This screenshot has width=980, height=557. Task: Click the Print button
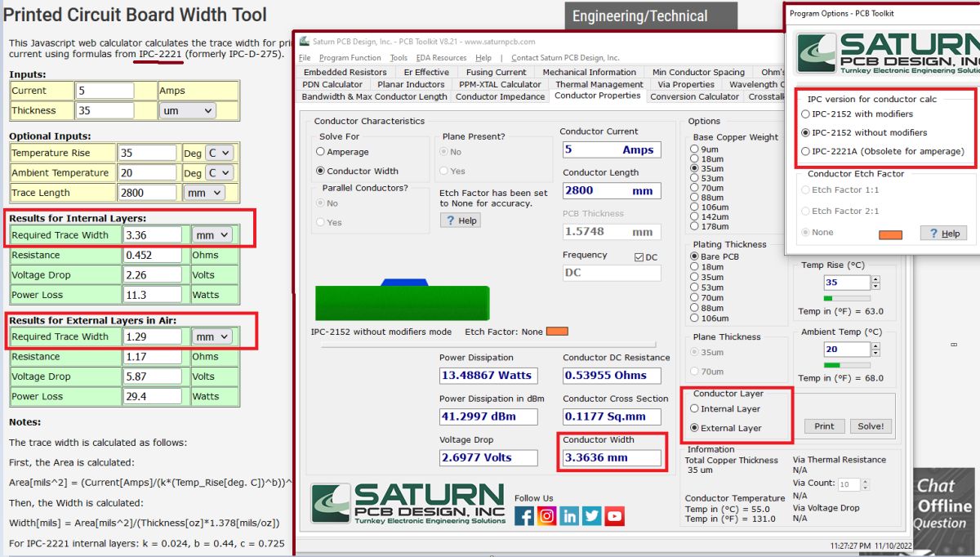click(x=825, y=426)
